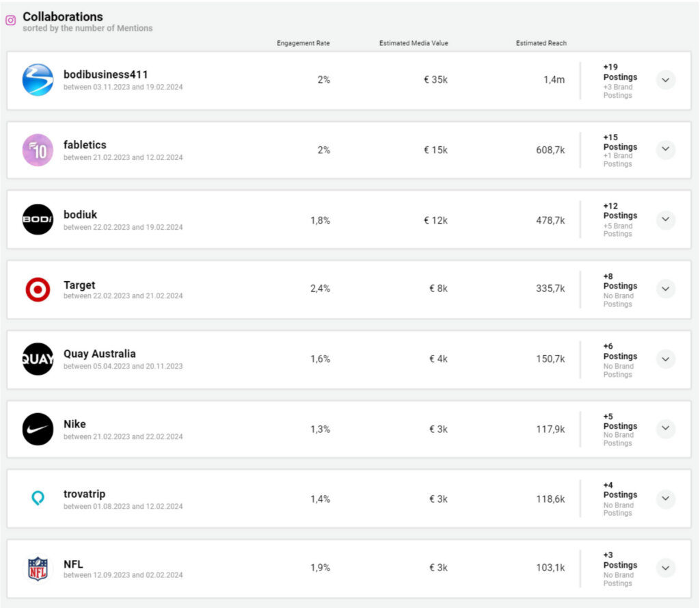
Task: Click the Nike swoosh logo
Action: coord(38,429)
